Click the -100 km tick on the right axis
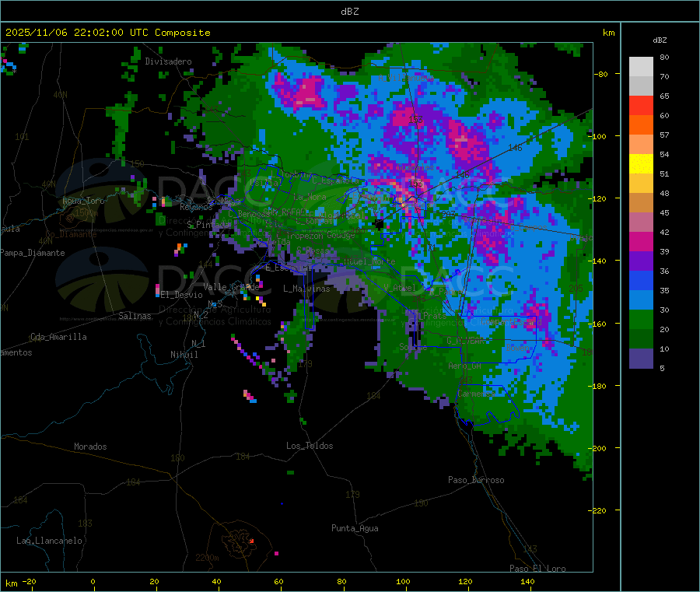Screen dimensions: 700x592 tap(599, 136)
